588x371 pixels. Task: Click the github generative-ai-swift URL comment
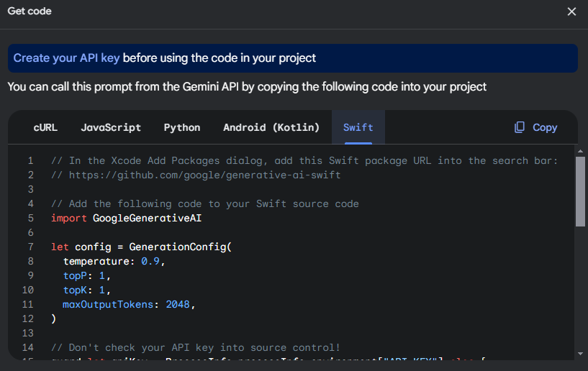click(196, 175)
